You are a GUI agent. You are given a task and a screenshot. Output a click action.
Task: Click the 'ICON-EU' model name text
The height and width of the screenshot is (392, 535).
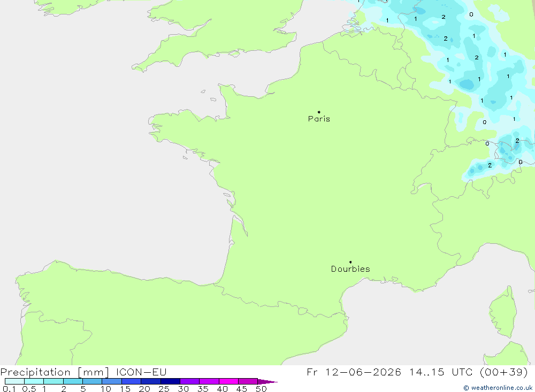[141, 372]
